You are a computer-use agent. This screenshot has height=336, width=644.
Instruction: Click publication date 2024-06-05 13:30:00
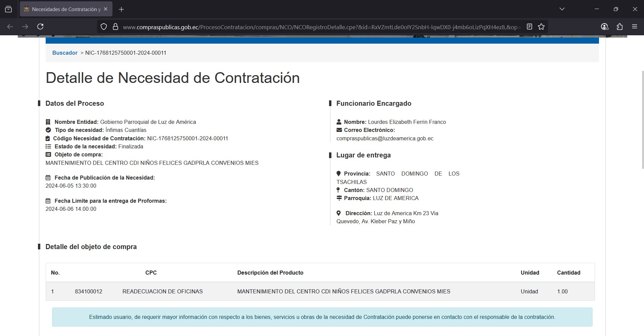point(71,186)
